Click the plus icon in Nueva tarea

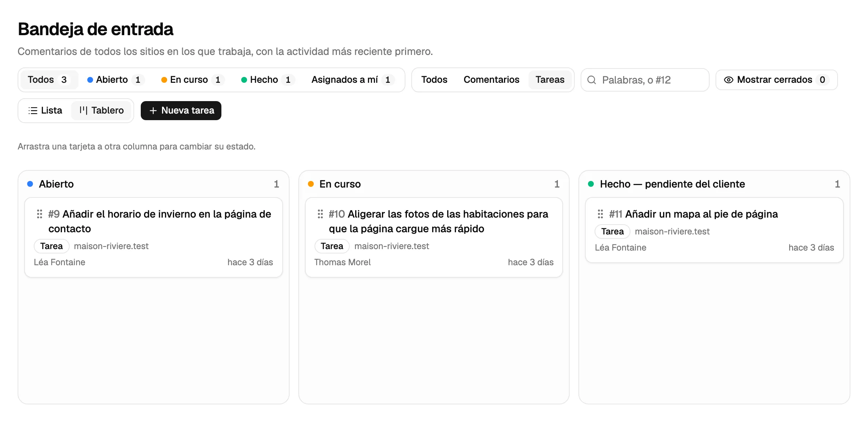153,111
